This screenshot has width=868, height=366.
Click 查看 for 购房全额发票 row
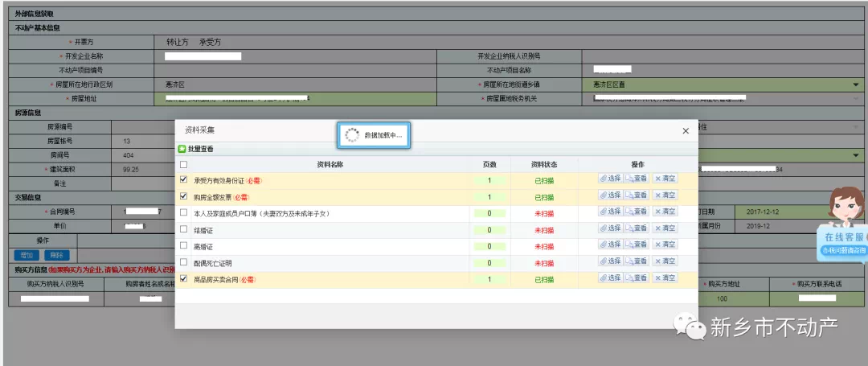[x=636, y=195]
